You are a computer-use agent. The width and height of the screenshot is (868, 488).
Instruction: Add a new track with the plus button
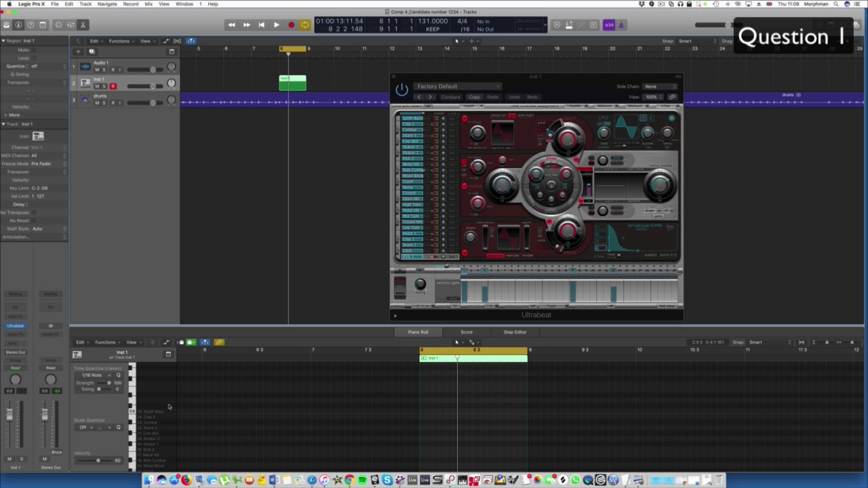click(x=78, y=52)
